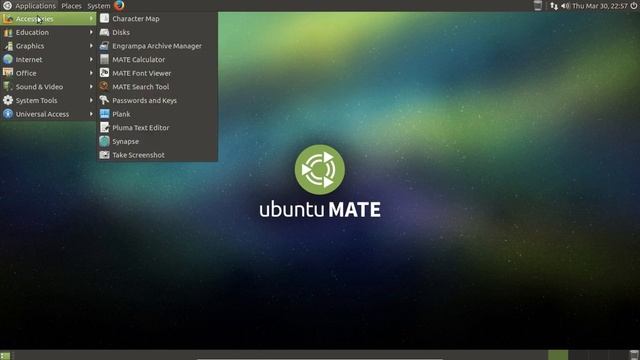The height and width of the screenshot is (360, 640).
Task: Open Engrampa Archive Manager
Action: pos(157,46)
